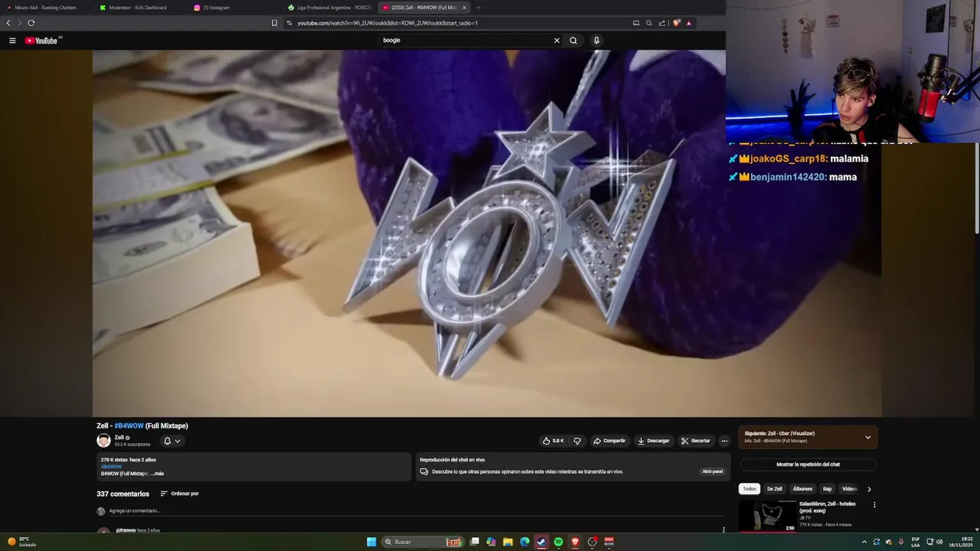Screen dimensions: 980x551
Task: Close the Zell B4WOW YouTube tab
Action: pyautogui.click(x=464, y=8)
